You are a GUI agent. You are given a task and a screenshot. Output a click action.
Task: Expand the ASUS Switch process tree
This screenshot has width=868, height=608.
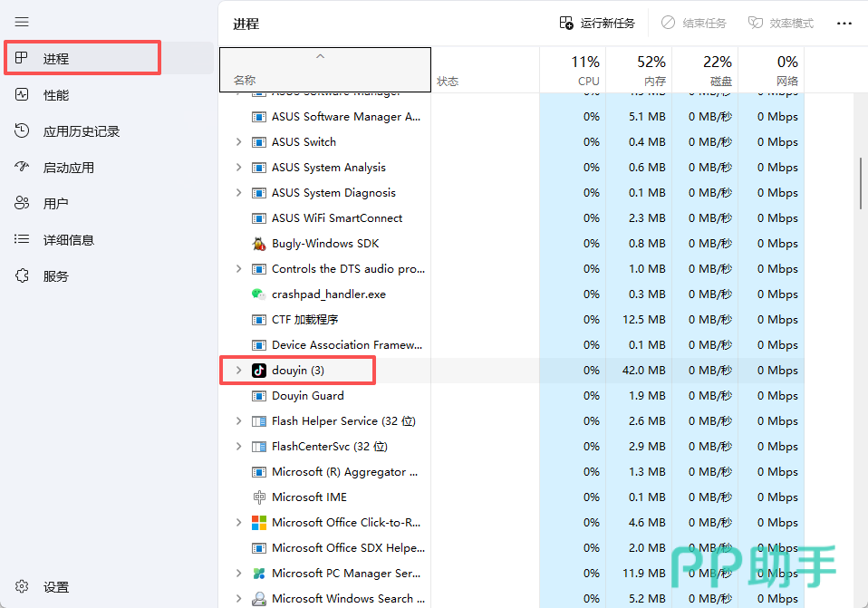238,142
